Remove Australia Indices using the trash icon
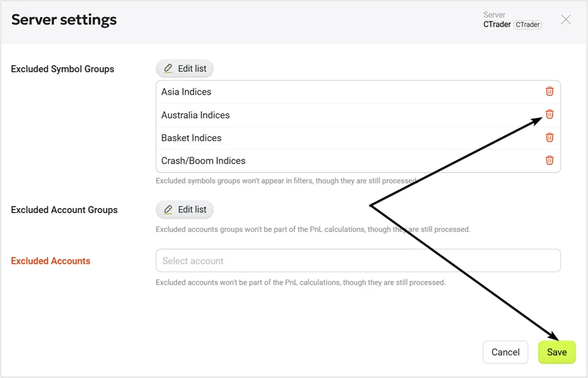588x378 pixels. point(549,114)
